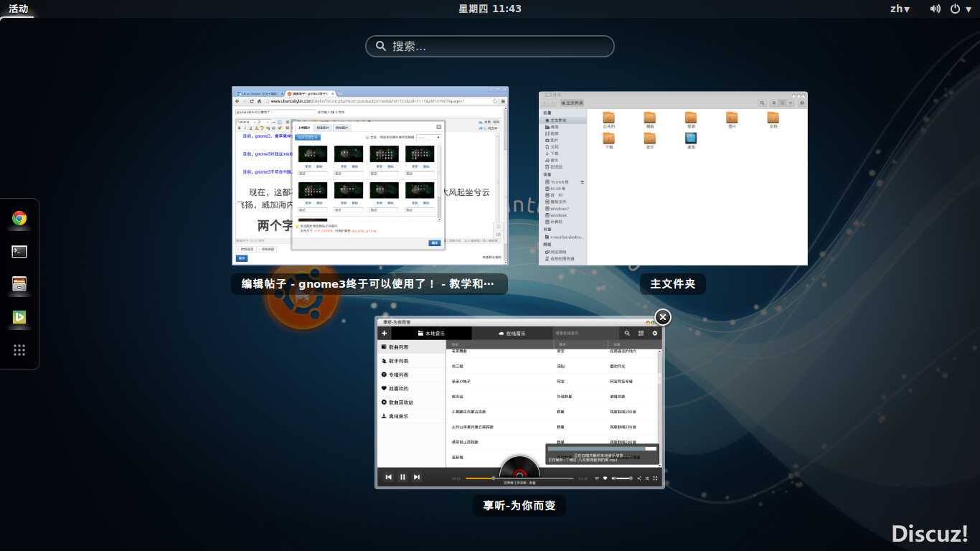Image resolution: width=980 pixels, height=551 pixels.
Task: Click the settings gear in music player
Action: click(x=654, y=334)
